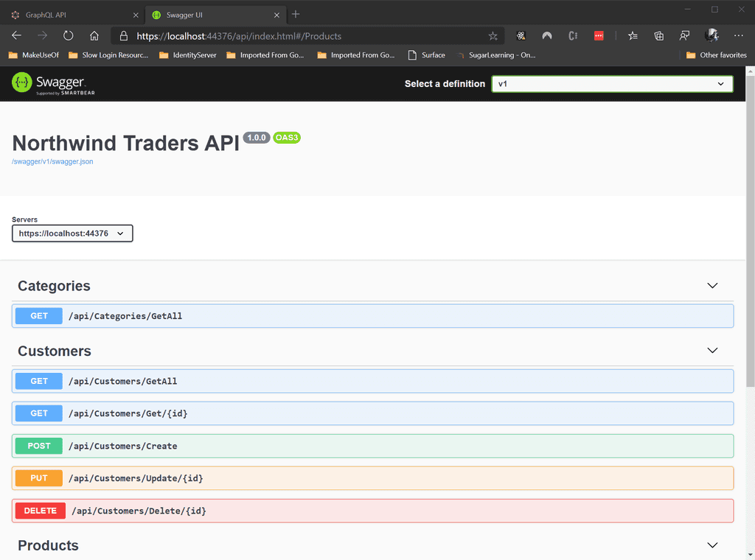Collapse the Products section chevron

(712, 545)
